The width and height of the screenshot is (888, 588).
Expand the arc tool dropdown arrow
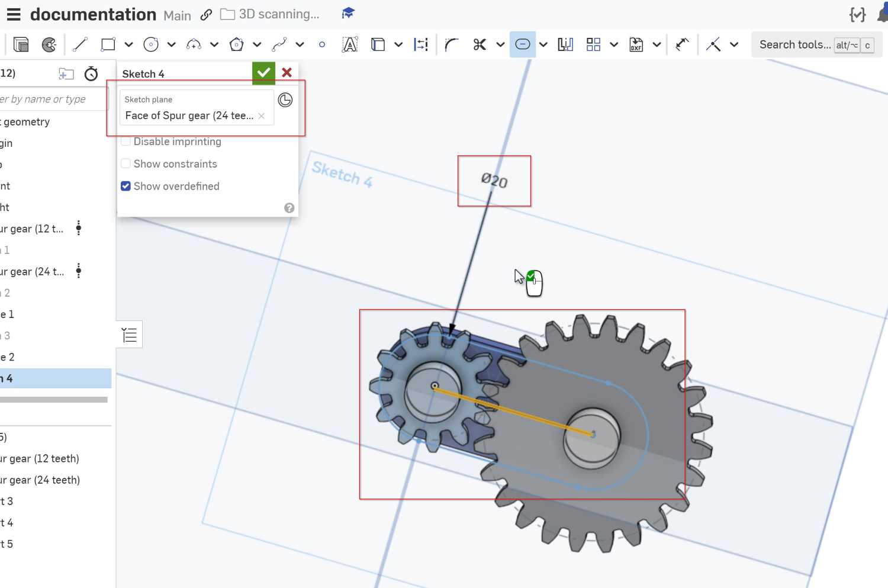214,44
